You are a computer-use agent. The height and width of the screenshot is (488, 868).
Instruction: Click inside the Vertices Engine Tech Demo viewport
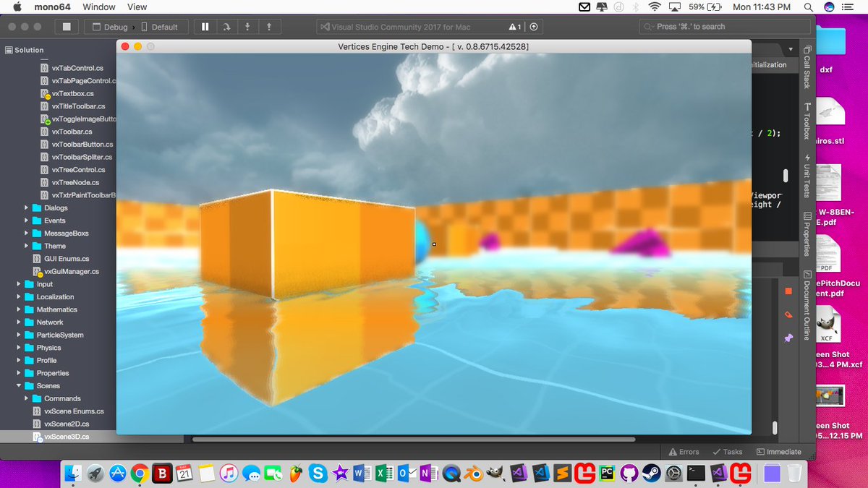point(434,244)
